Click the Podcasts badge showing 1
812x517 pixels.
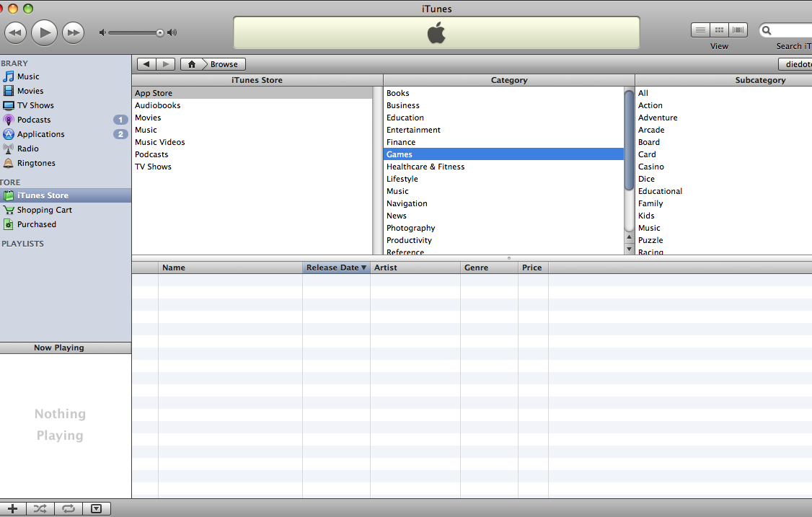click(120, 120)
